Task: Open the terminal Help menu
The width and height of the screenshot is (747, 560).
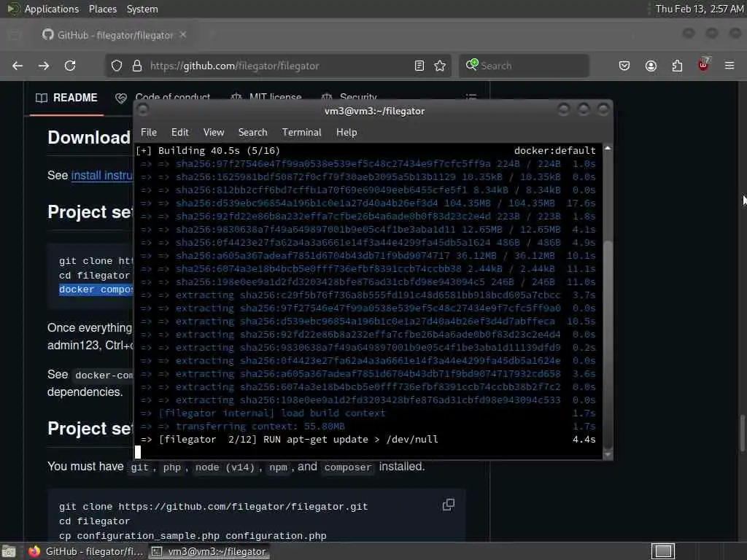Action: (347, 133)
